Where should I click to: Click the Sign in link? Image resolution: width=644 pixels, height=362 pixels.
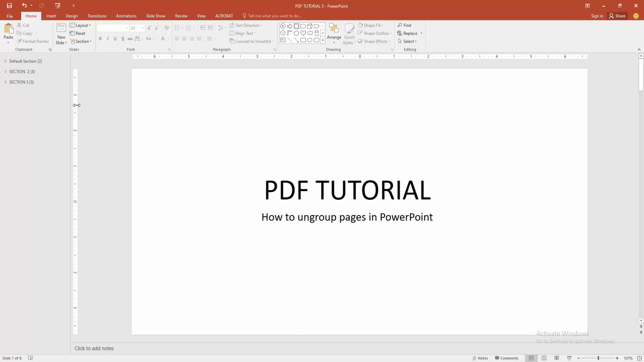pyautogui.click(x=597, y=16)
